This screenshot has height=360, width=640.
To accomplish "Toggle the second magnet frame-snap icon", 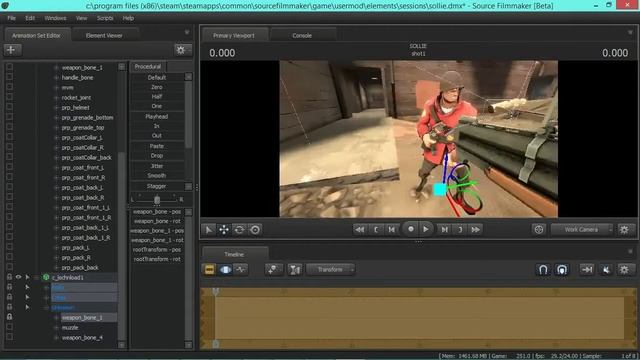I will pos(562,270).
